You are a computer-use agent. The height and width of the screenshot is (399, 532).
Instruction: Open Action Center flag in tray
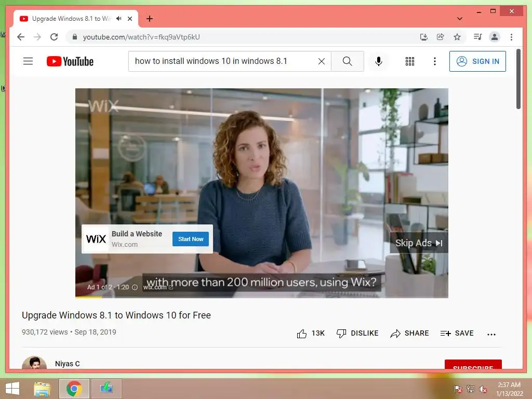458,389
